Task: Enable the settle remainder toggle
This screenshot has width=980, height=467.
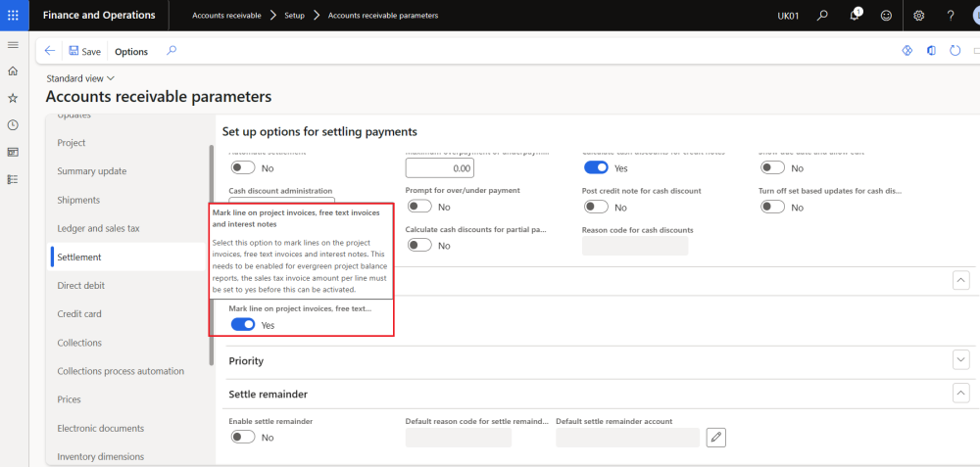Action: click(242, 437)
